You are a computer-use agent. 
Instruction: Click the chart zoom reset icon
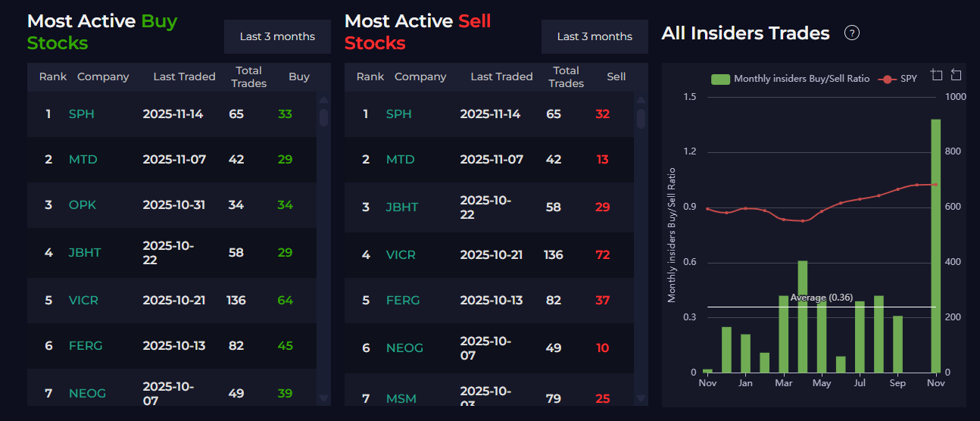956,75
